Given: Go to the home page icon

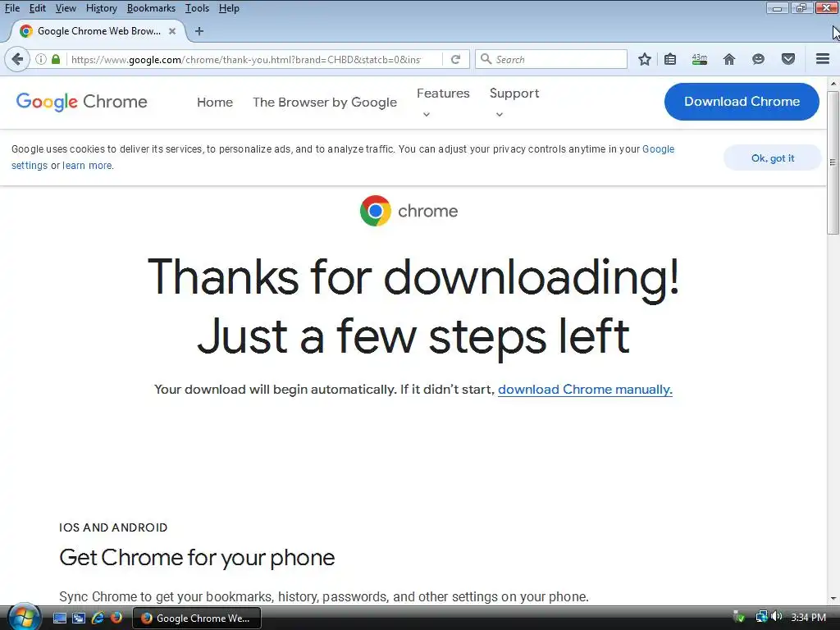Looking at the screenshot, I should click(728, 59).
